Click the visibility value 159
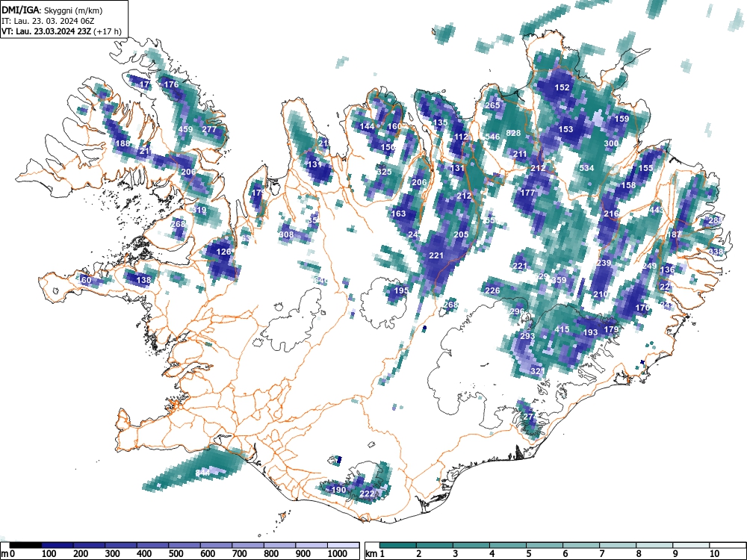Screen dimensions: 747x560 tap(622, 119)
